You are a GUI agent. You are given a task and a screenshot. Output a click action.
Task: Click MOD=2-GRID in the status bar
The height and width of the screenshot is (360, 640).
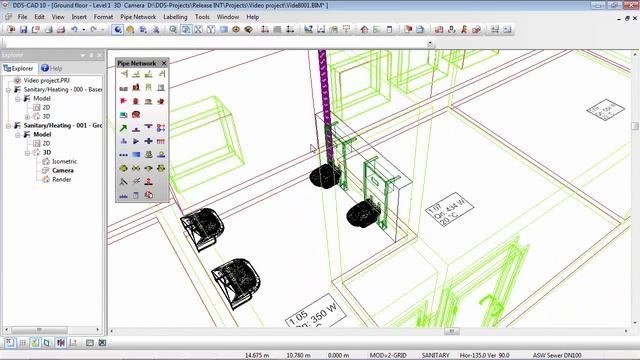(388, 356)
